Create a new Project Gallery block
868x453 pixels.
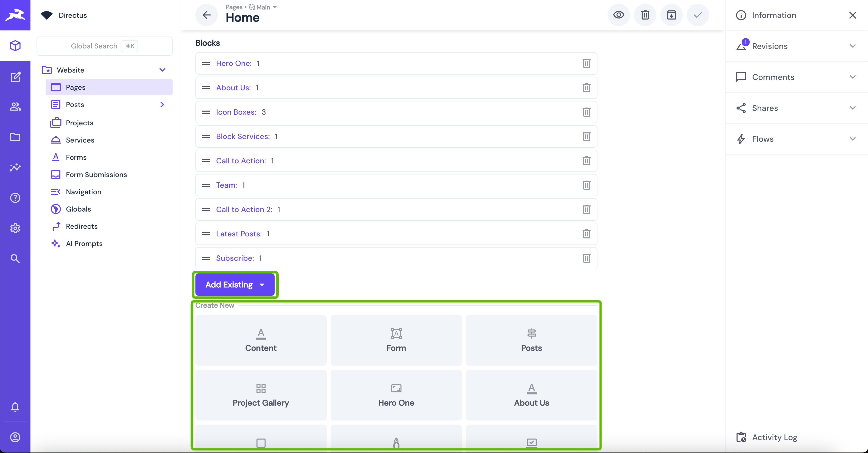click(x=260, y=395)
